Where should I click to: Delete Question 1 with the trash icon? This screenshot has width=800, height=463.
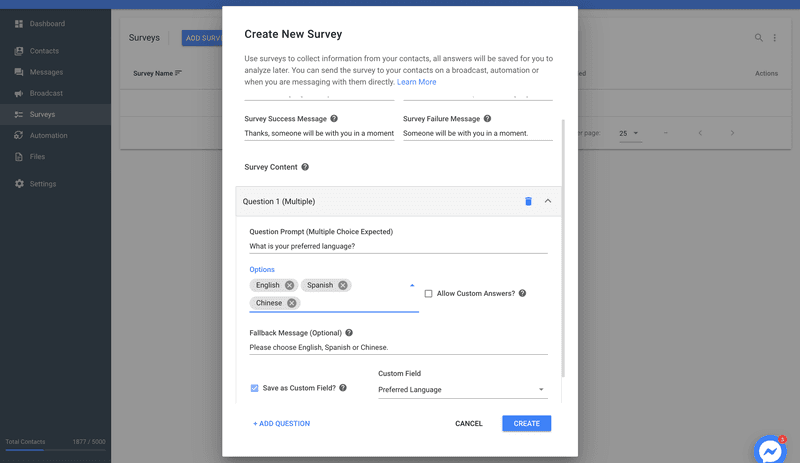pyautogui.click(x=528, y=201)
